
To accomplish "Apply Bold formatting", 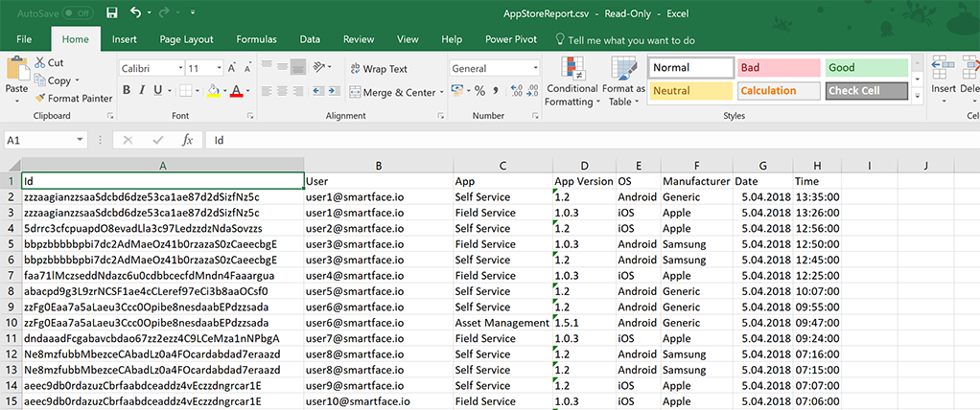I will (126, 90).
